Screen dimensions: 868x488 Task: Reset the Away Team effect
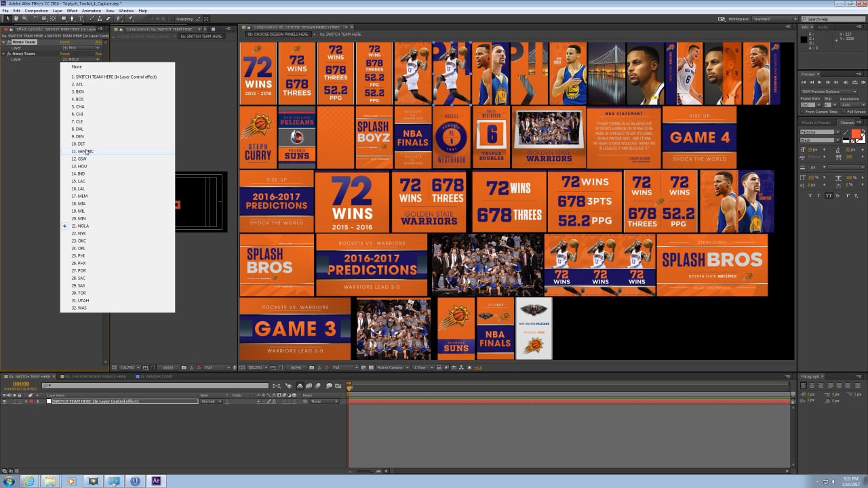pos(65,54)
